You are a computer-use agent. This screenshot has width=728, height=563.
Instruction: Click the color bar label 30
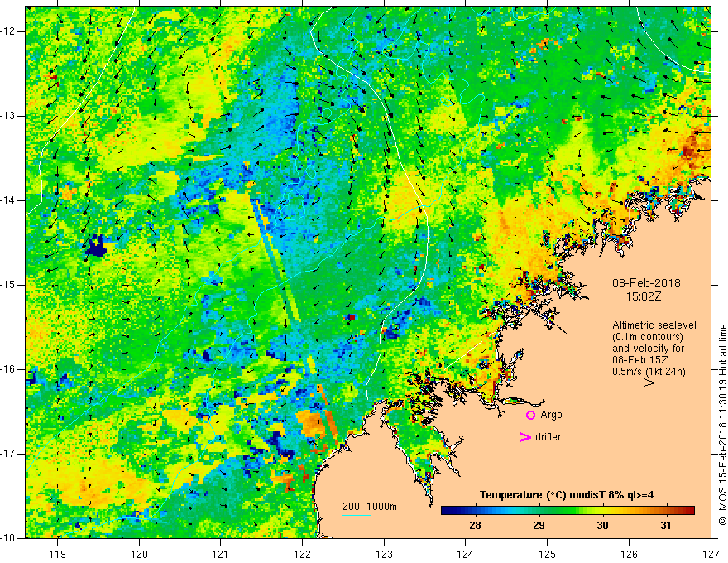pyautogui.click(x=602, y=526)
